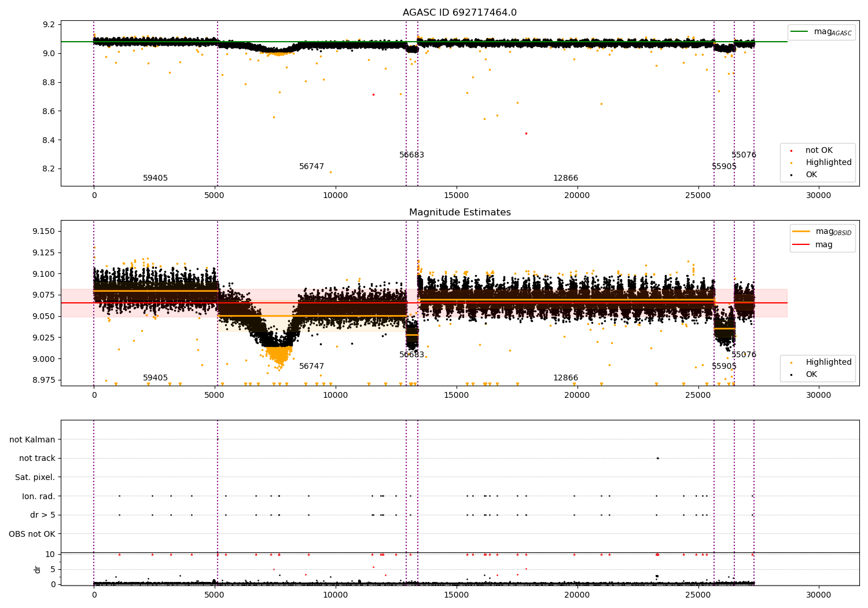
Task: Click the '9.050' y-axis tick label
Action: point(45,317)
